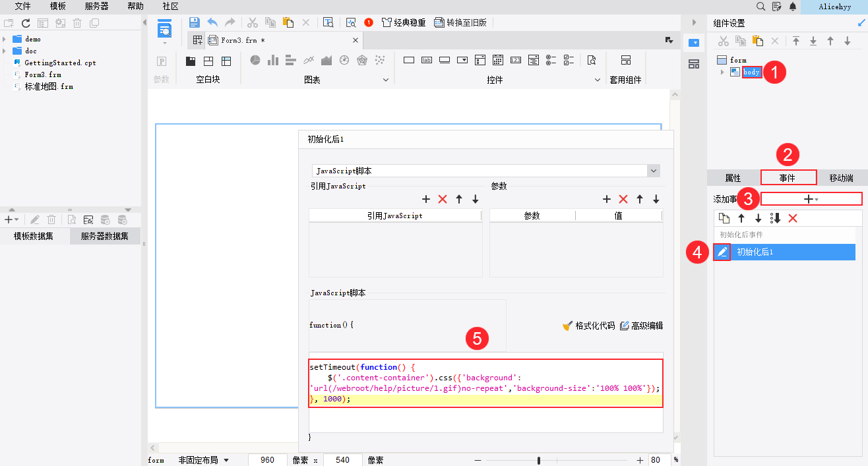The height and width of the screenshot is (466, 868).
Task: Add a date calendar widget
Action: [499, 60]
